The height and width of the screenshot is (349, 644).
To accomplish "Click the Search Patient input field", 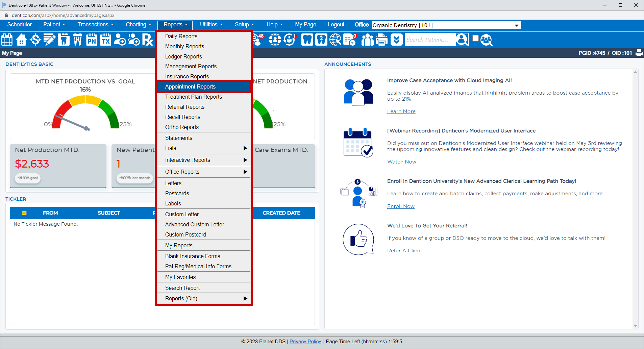I will click(430, 40).
